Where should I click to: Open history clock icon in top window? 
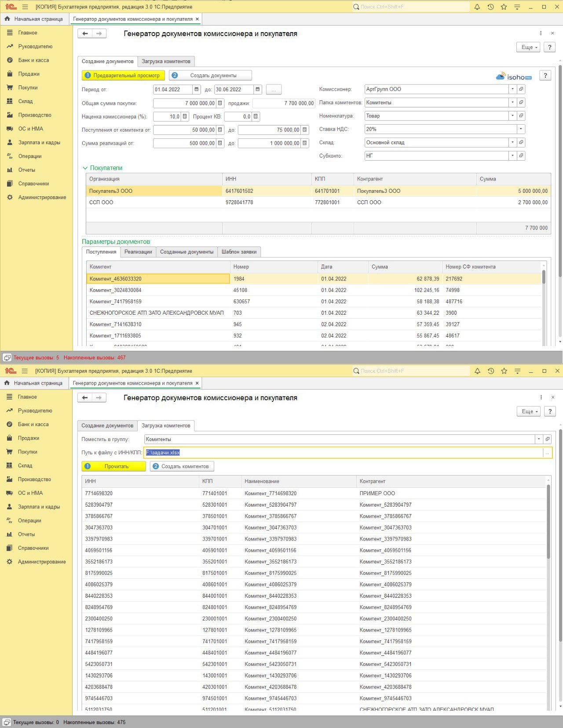(x=490, y=7)
